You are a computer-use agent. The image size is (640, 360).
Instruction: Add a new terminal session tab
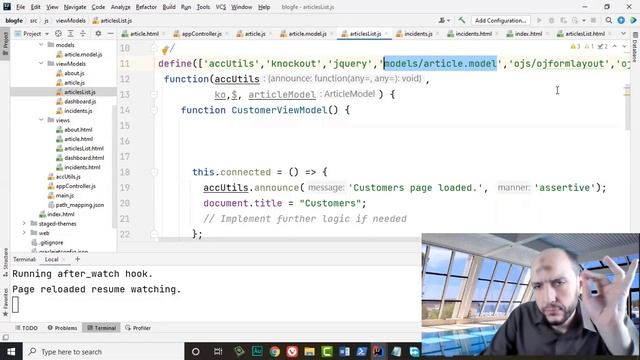pyautogui.click(x=78, y=259)
